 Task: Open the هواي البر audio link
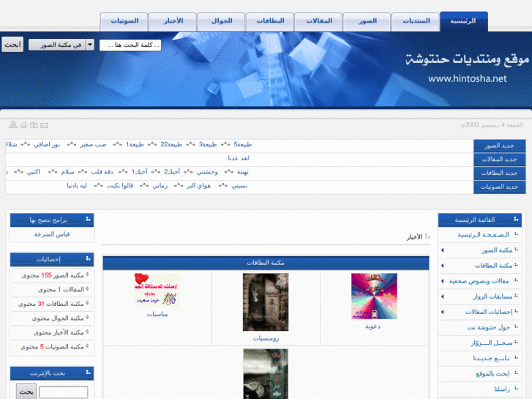(198, 185)
